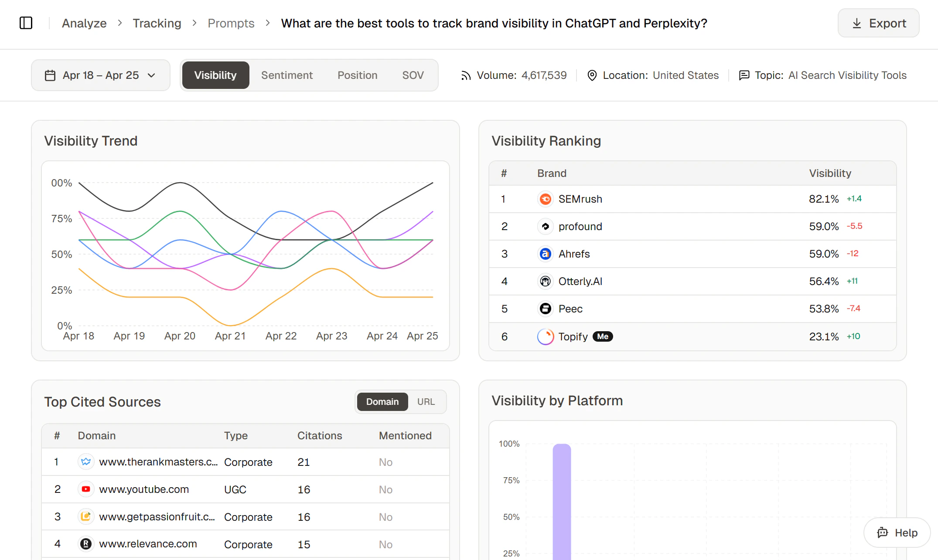Go to Analyze breadcrumb

[84, 23]
